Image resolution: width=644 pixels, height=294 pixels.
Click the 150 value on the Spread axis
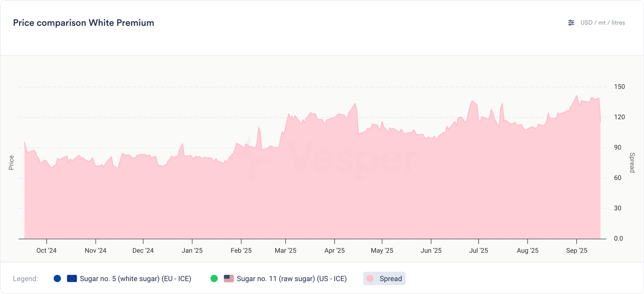619,86
